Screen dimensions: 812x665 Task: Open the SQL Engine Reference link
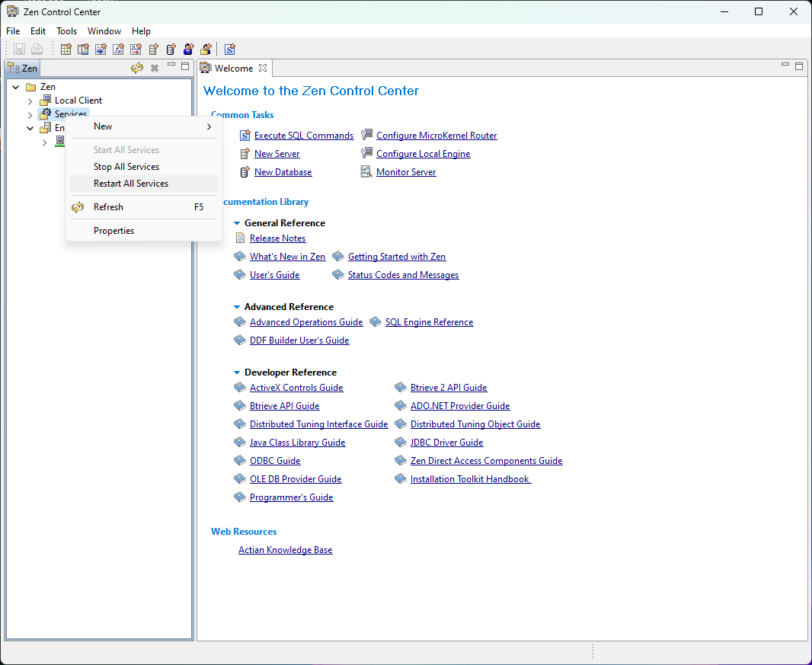tap(430, 322)
